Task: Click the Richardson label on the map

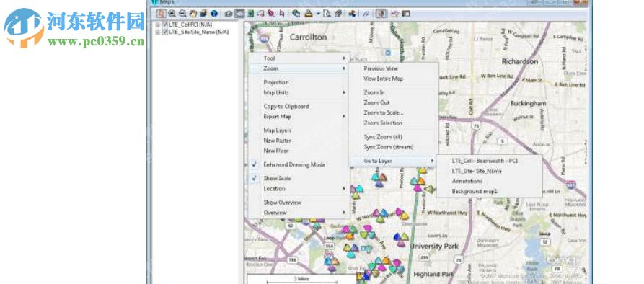Action: [519, 61]
